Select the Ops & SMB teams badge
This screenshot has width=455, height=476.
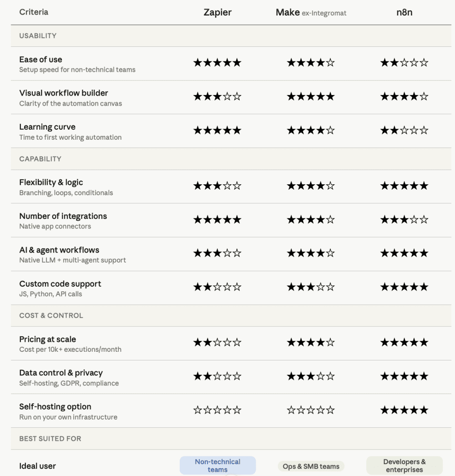[x=311, y=466]
